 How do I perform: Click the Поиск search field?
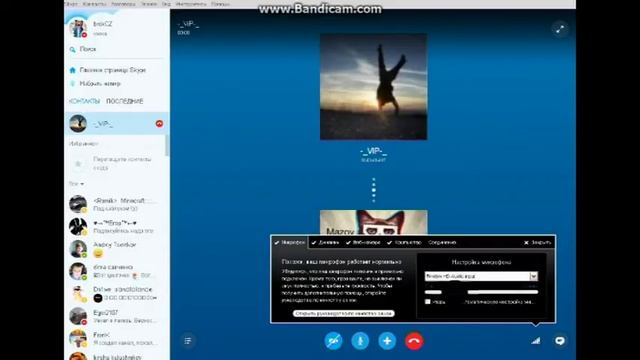116,49
